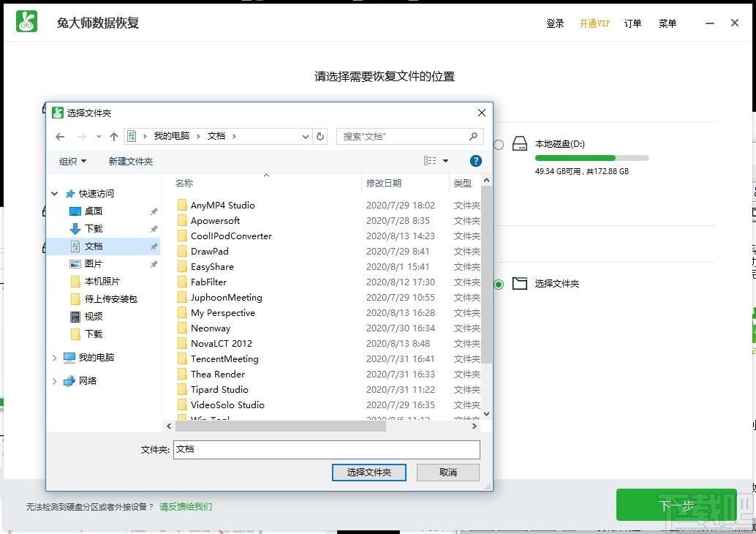Change view layout icon
The image size is (756, 534).
[x=430, y=161]
